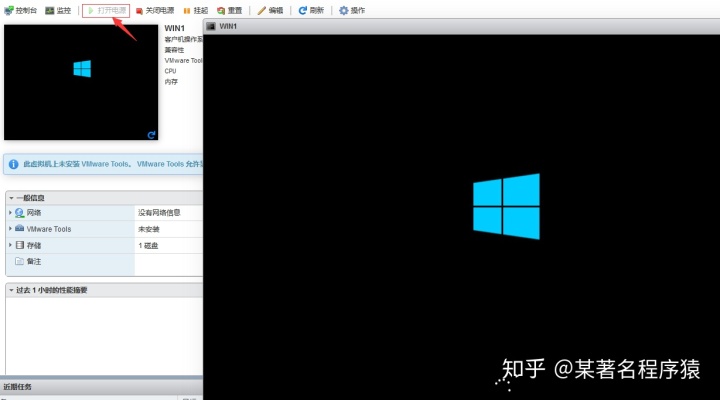Click the WIN1 console preview thumbnail
Screen dimensions: 720x400
coord(81,82)
